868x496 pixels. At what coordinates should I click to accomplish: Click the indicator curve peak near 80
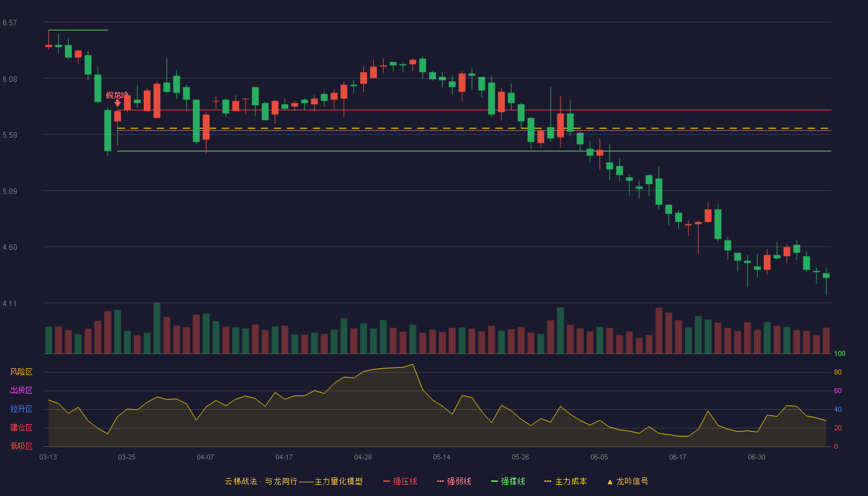coord(412,365)
